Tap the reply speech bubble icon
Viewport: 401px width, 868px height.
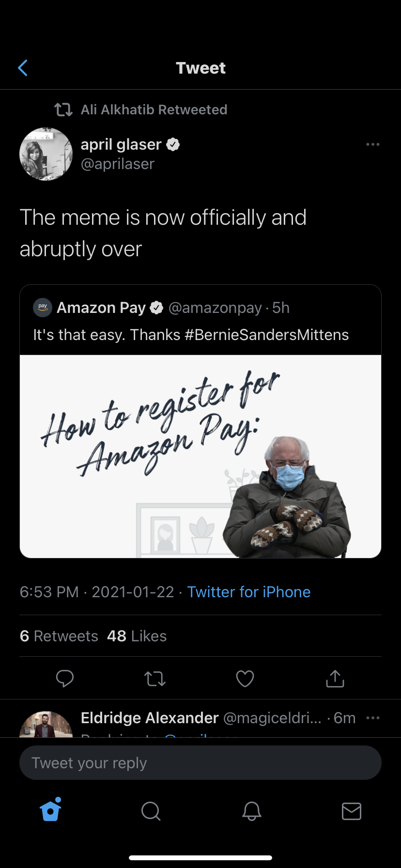64,678
